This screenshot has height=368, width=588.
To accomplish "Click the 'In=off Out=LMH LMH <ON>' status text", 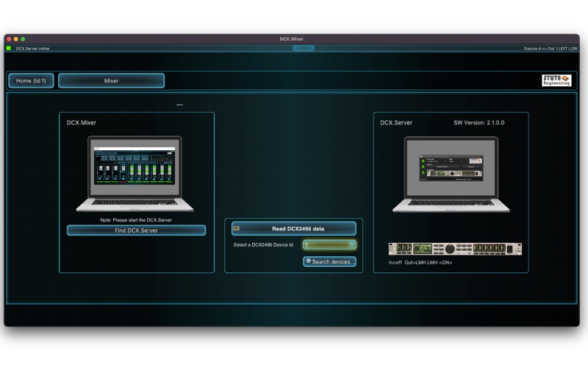I will point(420,263).
